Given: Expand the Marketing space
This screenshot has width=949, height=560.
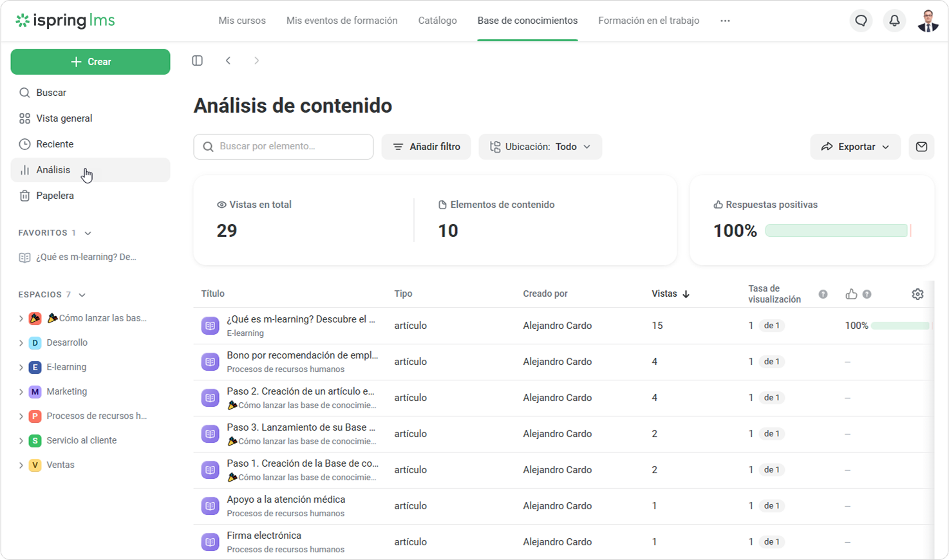Looking at the screenshot, I should (21, 392).
